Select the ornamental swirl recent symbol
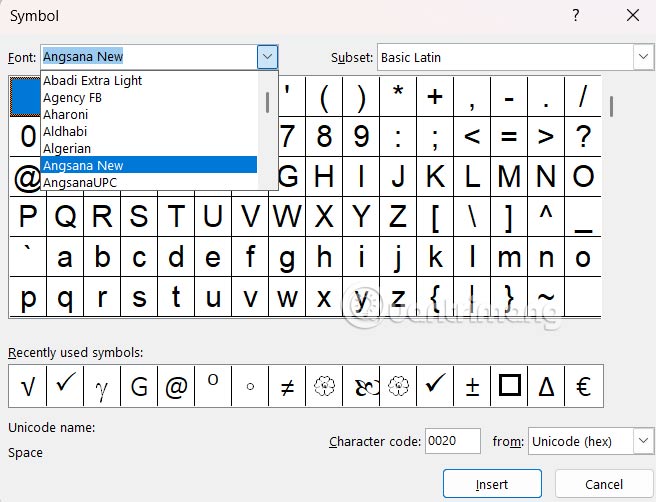 click(361, 386)
